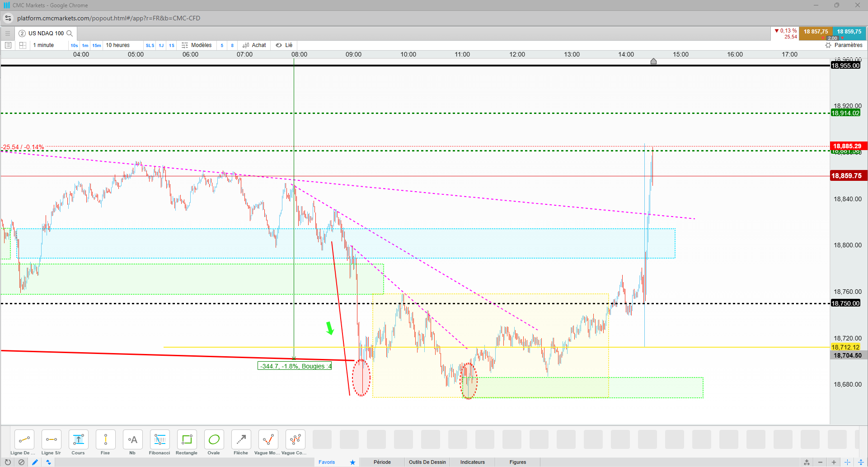
Task: Open the Outils De Dessin tab
Action: point(427,462)
